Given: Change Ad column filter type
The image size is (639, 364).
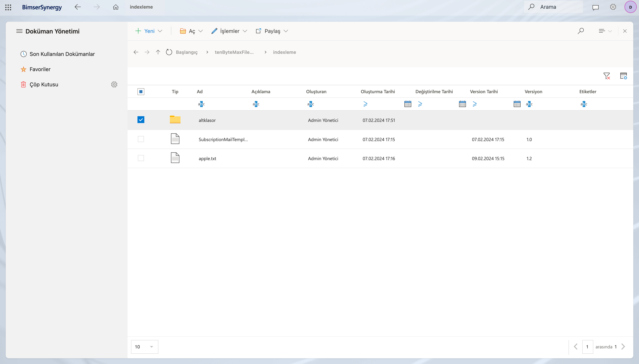Looking at the screenshot, I should (201, 104).
